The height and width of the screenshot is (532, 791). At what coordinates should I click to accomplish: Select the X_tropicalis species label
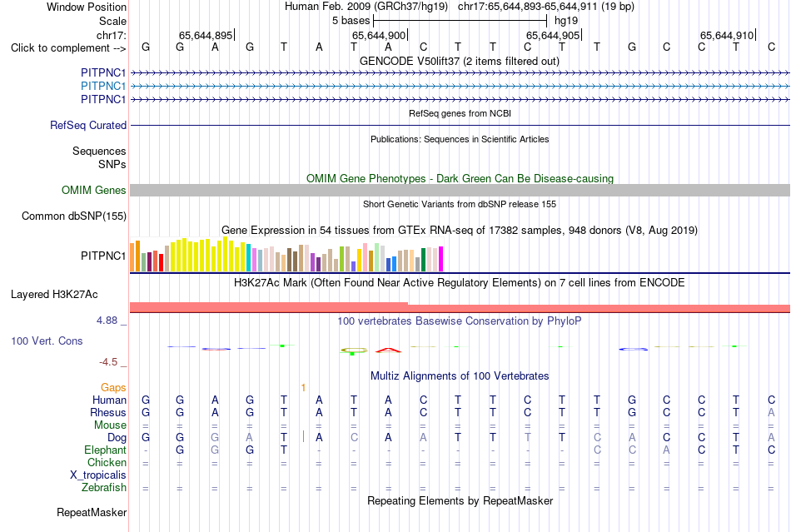98,475
